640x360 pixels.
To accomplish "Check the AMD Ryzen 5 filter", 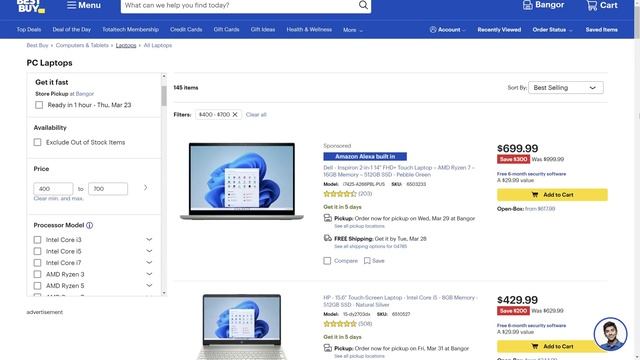I will pyautogui.click(x=38, y=286).
